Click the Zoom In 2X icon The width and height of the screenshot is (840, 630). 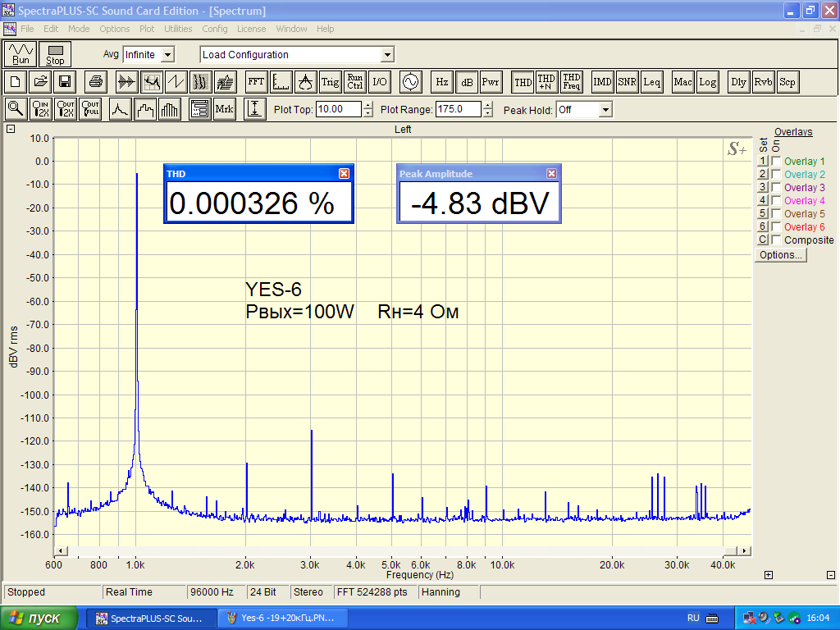tap(40, 109)
